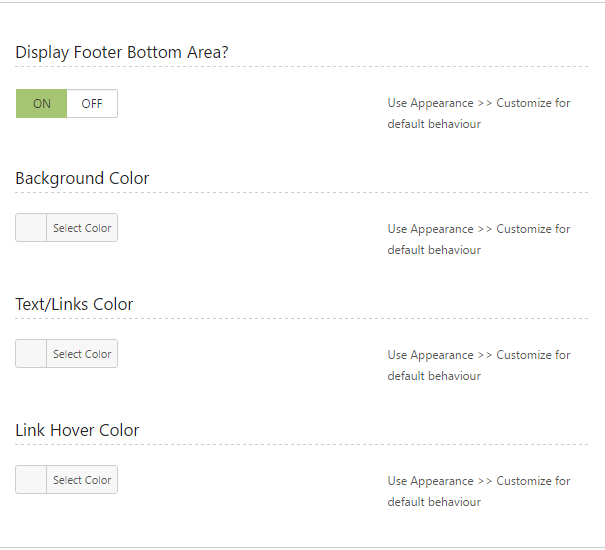
Task: Click dashed divider under Link Hover Color heading
Action: (x=300, y=445)
